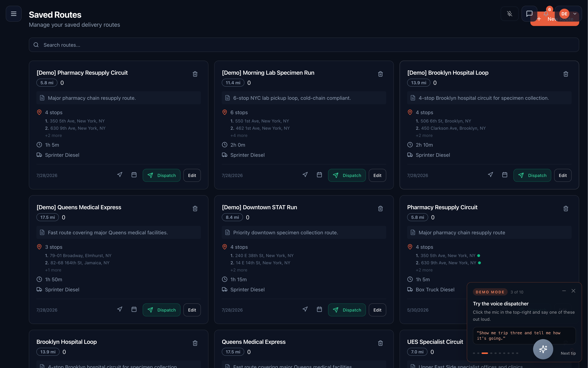This screenshot has width=588, height=368.
Task: Delete [Demo] Downtown STAT Run route
Action: click(380, 209)
